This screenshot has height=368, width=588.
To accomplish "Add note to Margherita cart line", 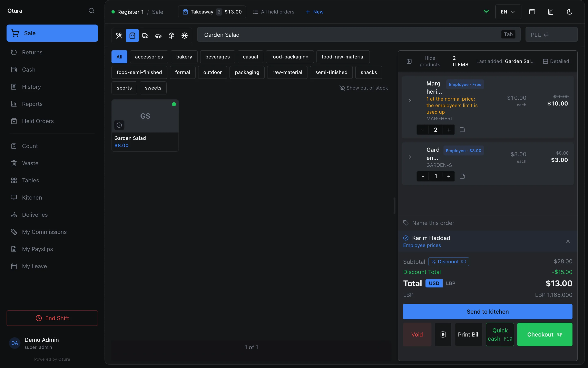I will click(x=462, y=130).
